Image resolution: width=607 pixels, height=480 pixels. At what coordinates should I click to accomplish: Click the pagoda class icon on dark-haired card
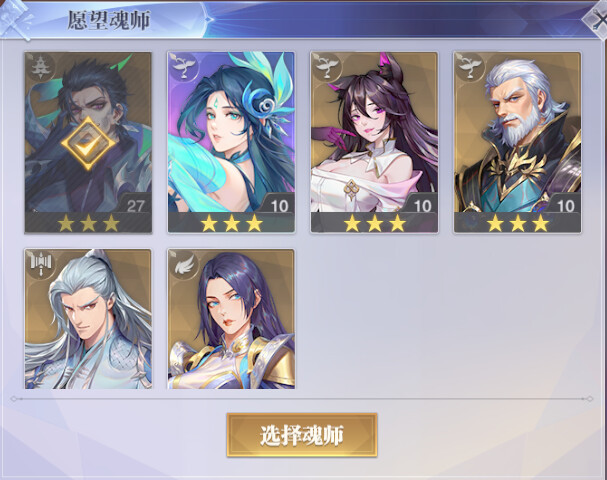pos(39,67)
